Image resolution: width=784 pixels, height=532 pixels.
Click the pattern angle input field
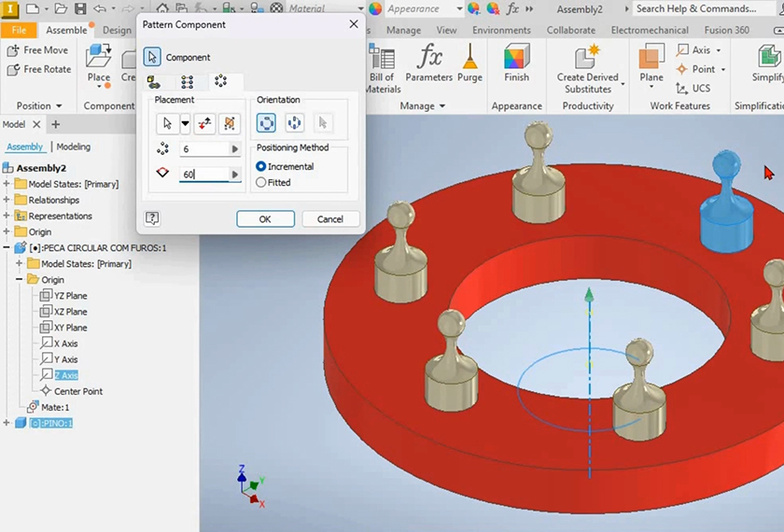(203, 175)
